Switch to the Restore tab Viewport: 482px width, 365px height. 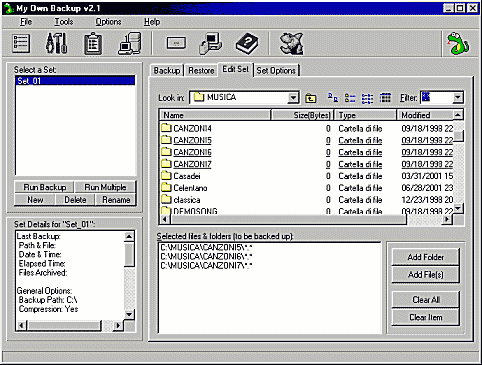tap(201, 71)
